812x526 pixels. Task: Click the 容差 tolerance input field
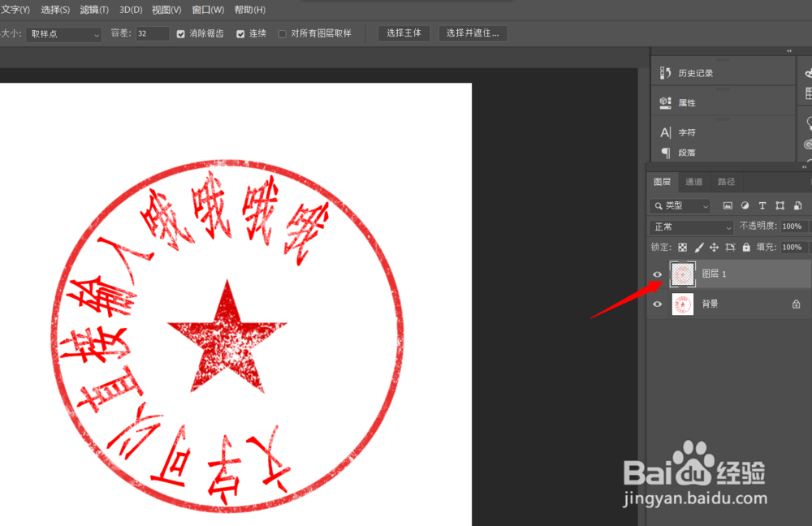[151, 33]
